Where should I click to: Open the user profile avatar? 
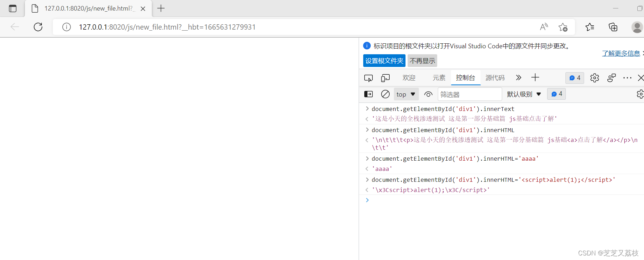637,27
